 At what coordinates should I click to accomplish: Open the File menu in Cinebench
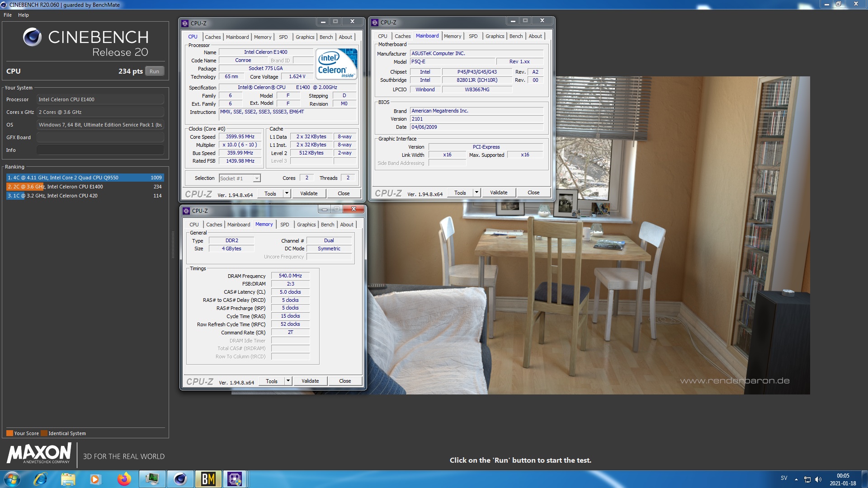coord(8,15)
